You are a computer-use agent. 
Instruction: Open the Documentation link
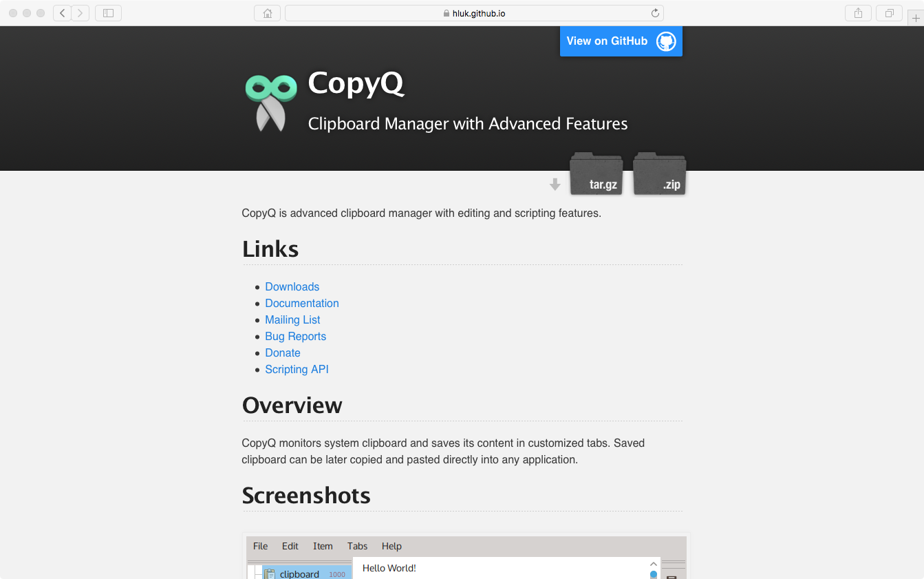301,303
